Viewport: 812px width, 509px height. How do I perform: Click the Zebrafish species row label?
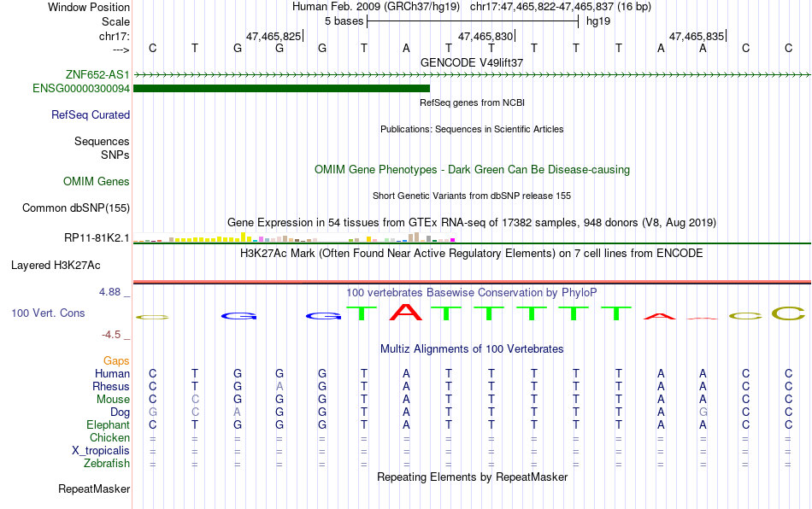[107, 464]
